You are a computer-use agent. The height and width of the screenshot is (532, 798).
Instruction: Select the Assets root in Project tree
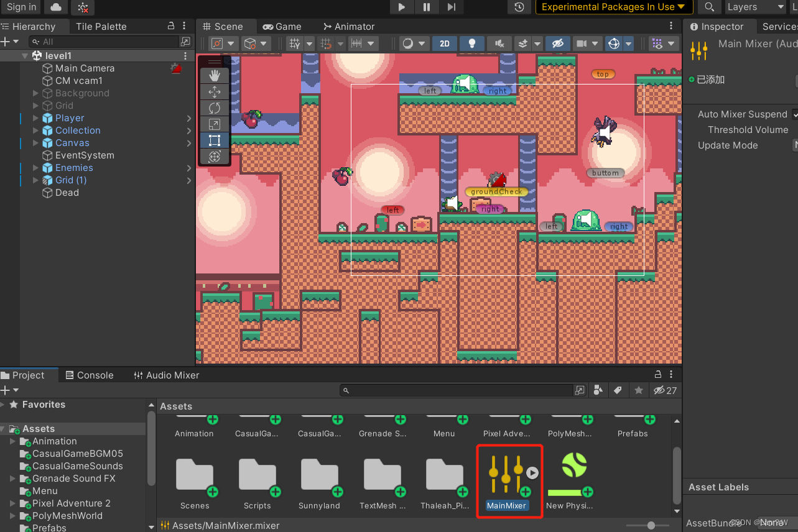tap(39, 429)
